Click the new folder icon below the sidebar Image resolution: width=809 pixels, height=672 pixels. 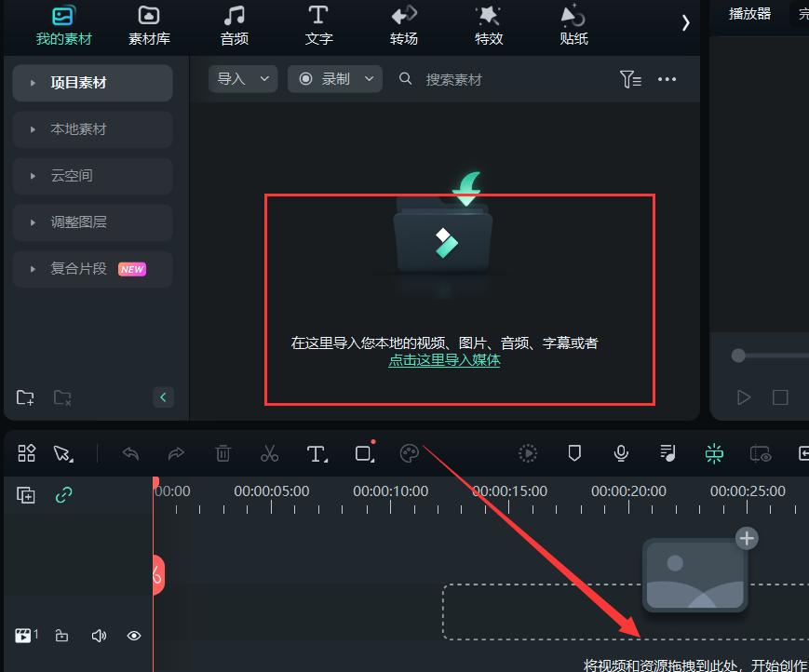point(25,397)
